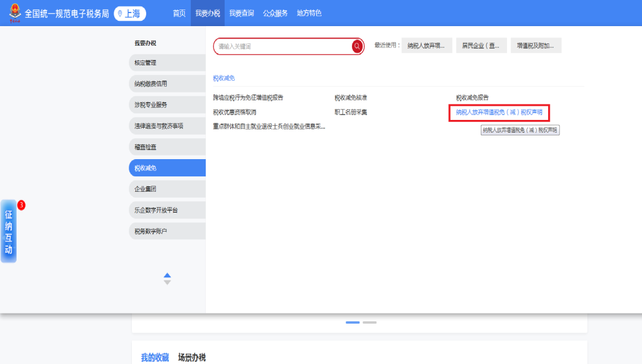Click the down arrow below sidebar list
The width and height of the screenshot is (642, 364).
click(167, 282)
